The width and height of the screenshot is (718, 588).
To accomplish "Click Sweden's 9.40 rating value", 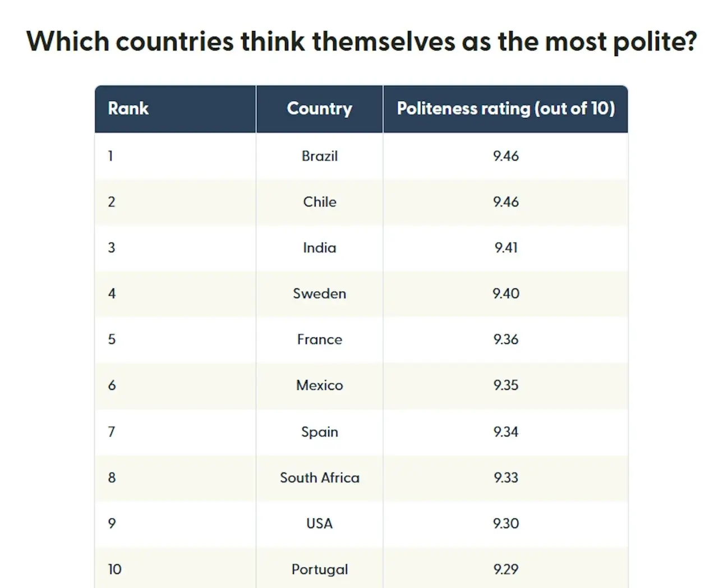I will [505, 293].
